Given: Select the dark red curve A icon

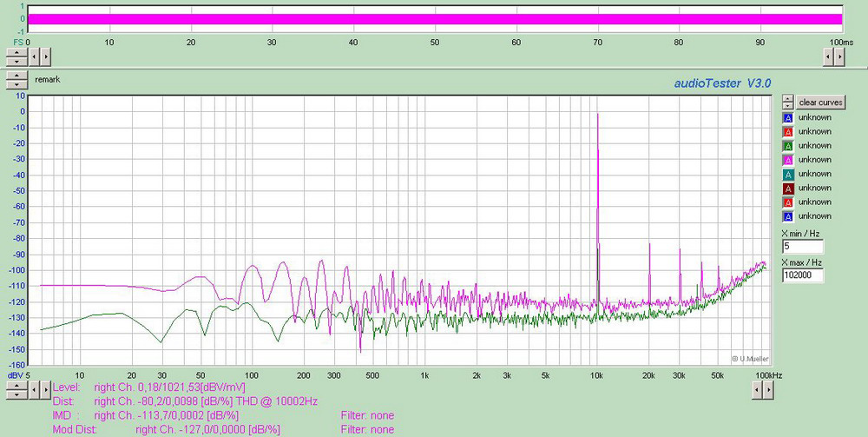Looking at the screenshot, I should pos(788,188).
